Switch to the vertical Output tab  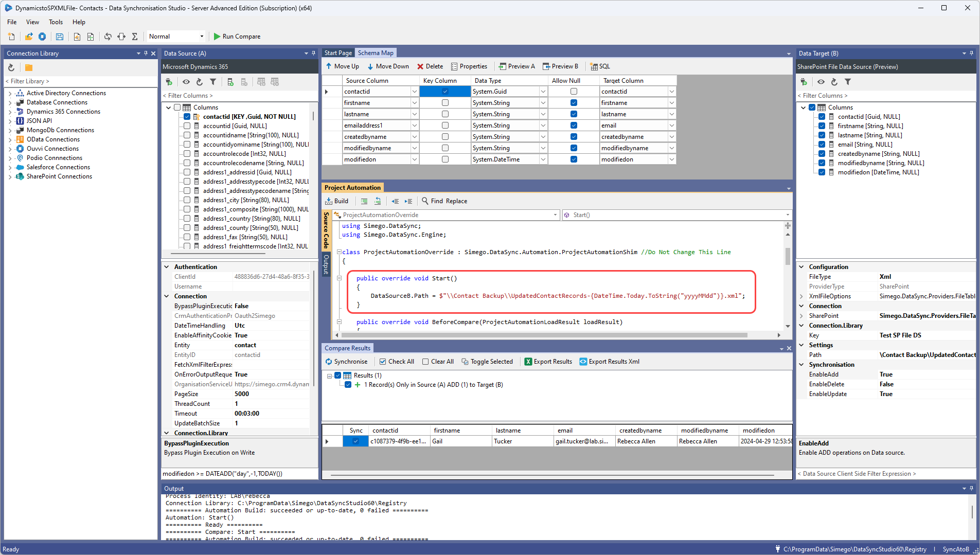click(326, 264)
